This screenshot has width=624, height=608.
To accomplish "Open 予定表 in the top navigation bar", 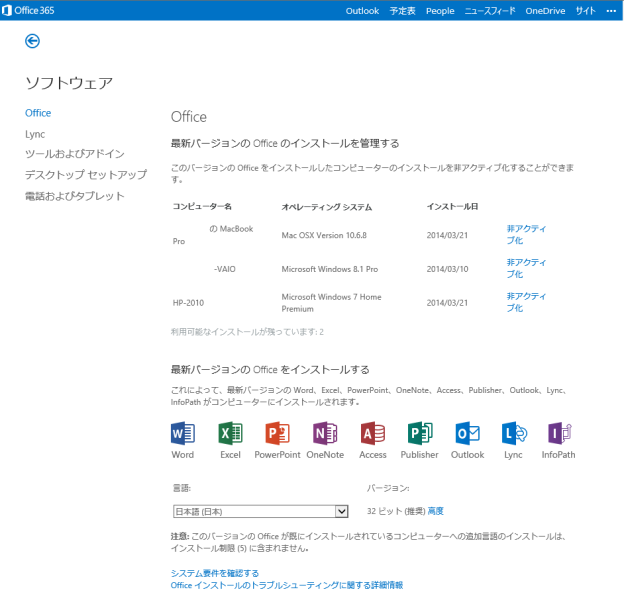I will [x=402, y=11].
